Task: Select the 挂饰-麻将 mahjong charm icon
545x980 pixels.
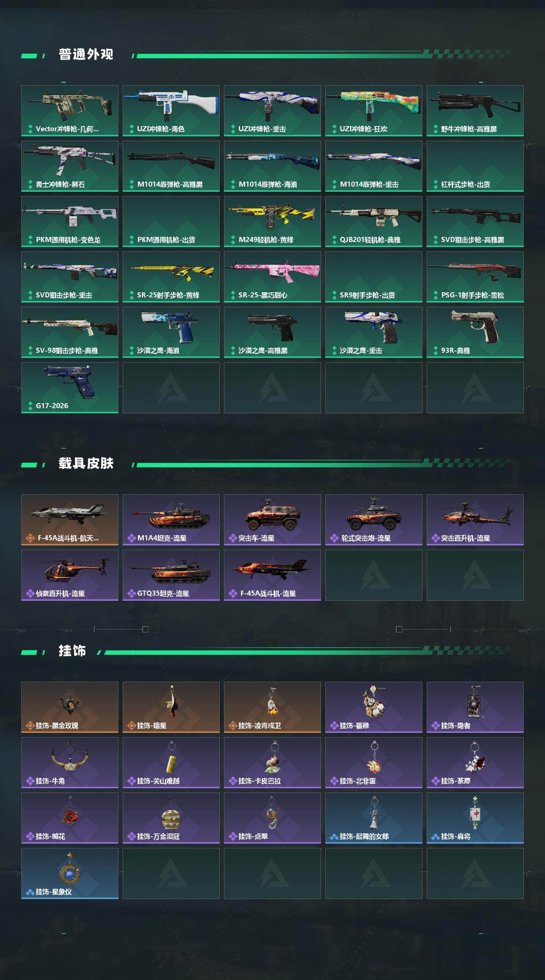Action: coord(475,818)
